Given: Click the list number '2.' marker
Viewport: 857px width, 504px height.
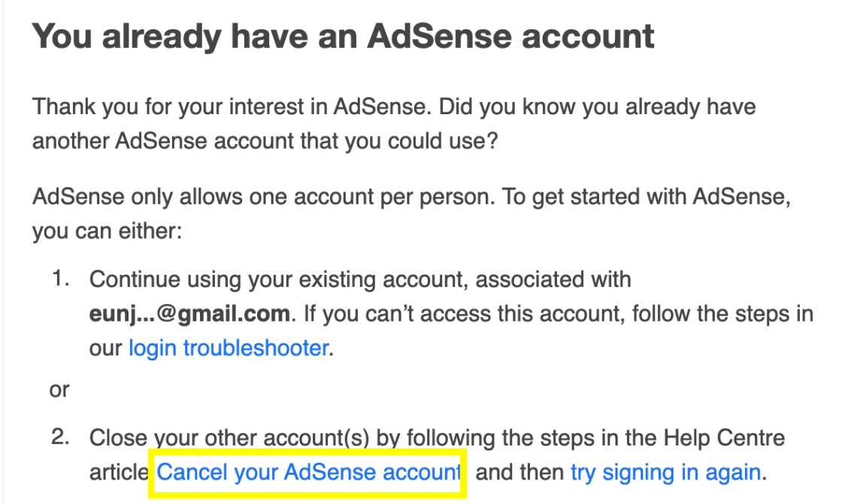Looking at the screenshot, I should coord(62,438).
